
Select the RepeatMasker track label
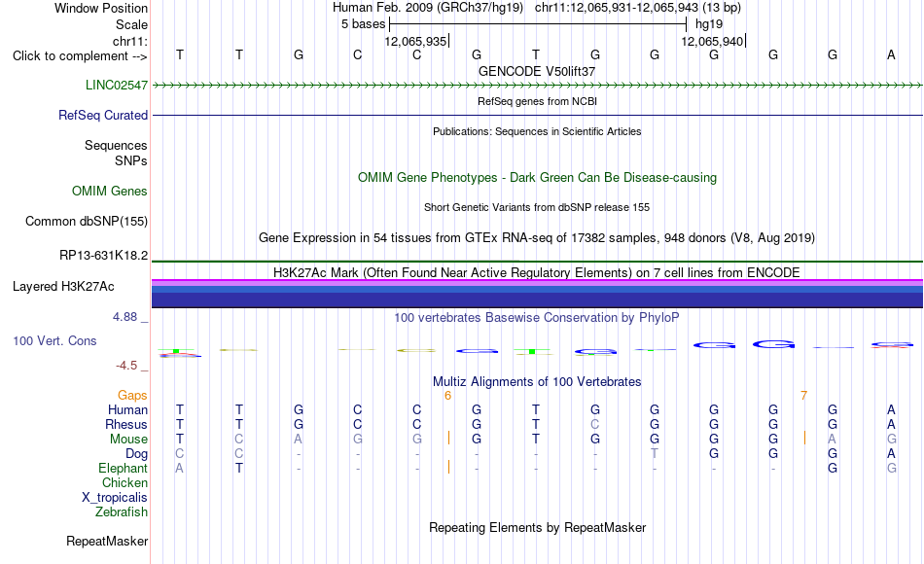pos(107,541)
